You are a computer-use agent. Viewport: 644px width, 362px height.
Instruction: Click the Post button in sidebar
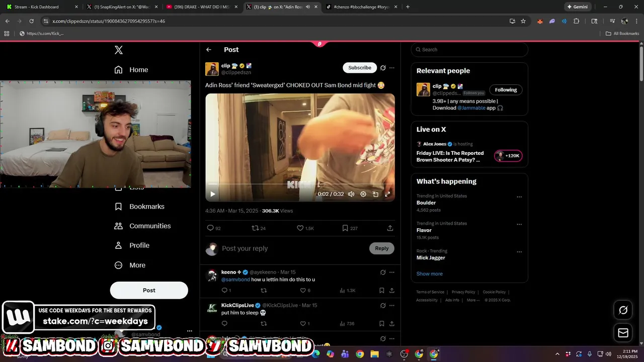click(x=149, y=290)
